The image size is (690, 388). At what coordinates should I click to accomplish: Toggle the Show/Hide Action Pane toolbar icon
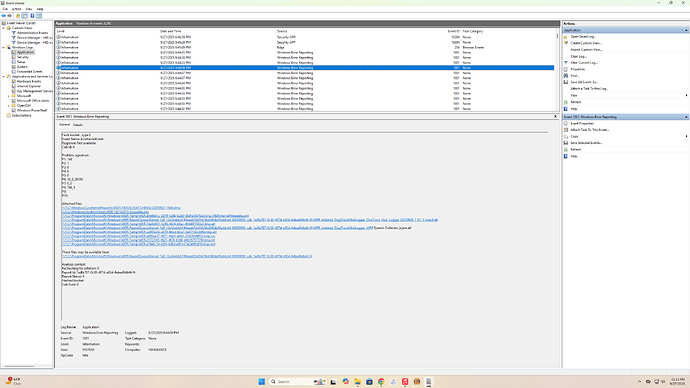point(39,16)
